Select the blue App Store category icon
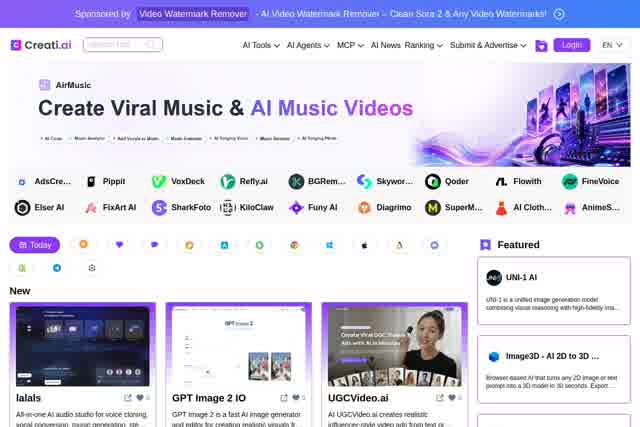This screenshot has width=640, height=427. [x=224, y=245]
